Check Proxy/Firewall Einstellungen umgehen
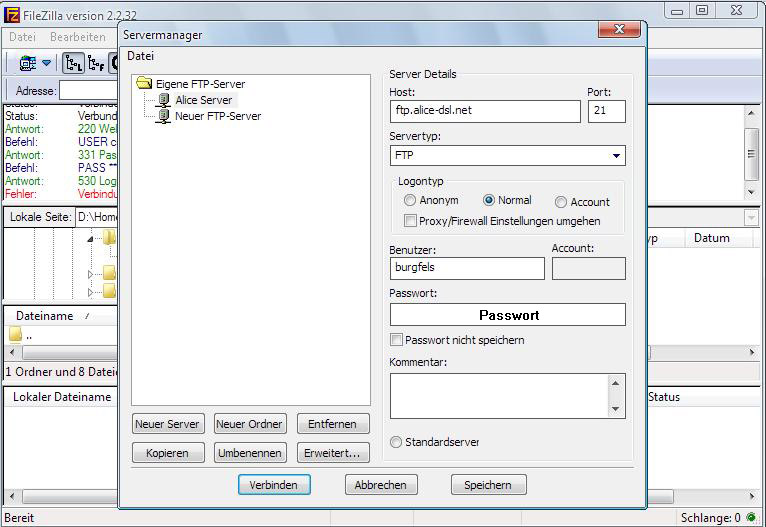Viewport: 766px width, 527px height. pyautogui.click(x=410, y=220)
